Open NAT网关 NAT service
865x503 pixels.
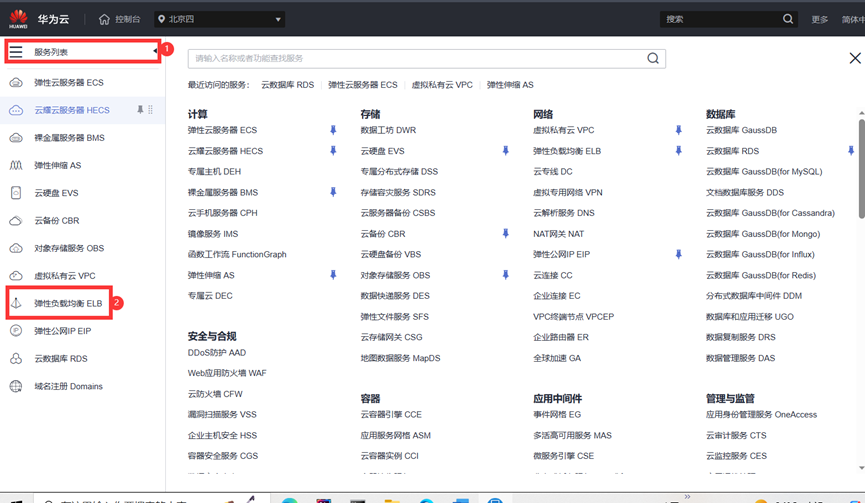pos(558,234)
